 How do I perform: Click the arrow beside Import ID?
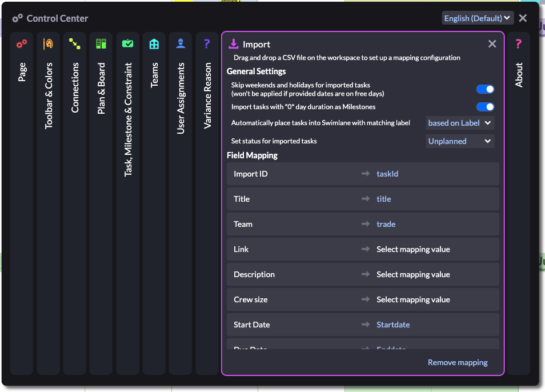click(365, 173)
